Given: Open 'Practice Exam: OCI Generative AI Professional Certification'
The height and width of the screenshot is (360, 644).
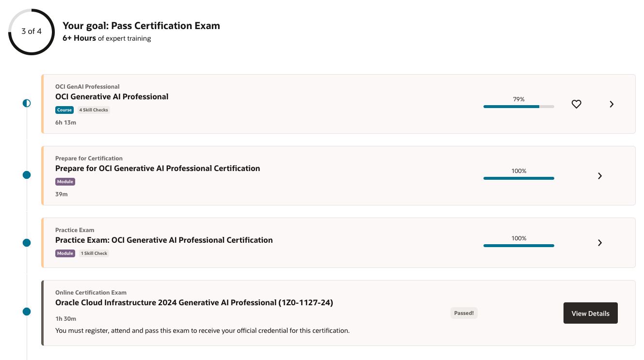Looking at the screenshot, I should click(164, 240).
